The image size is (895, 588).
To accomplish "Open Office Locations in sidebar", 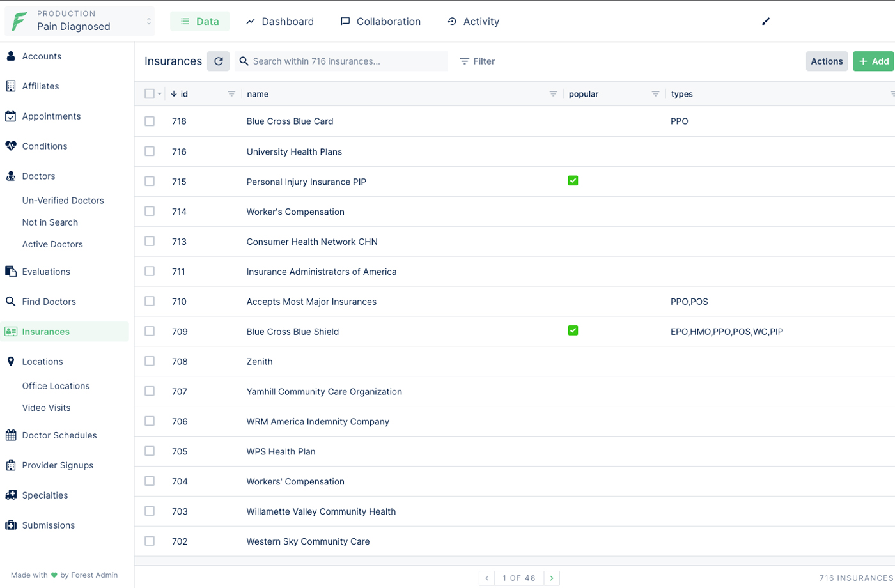I will pyautogui.click(x=56, y=386).
